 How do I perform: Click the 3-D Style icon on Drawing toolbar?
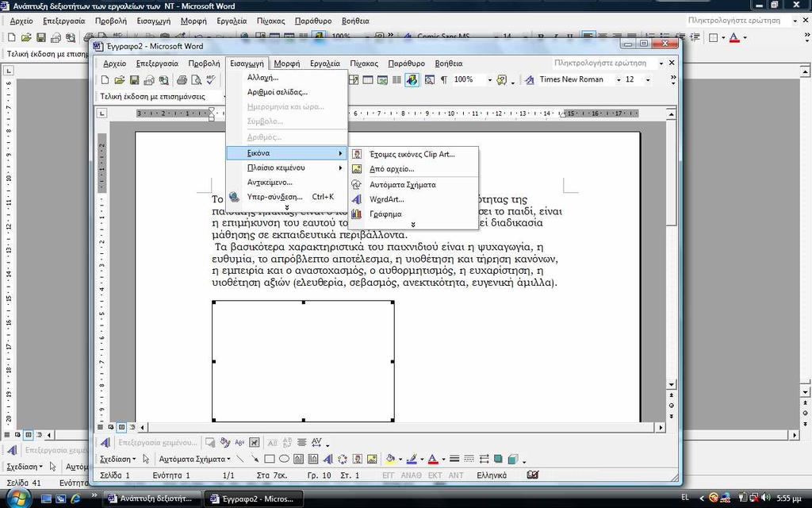(513, 459)
